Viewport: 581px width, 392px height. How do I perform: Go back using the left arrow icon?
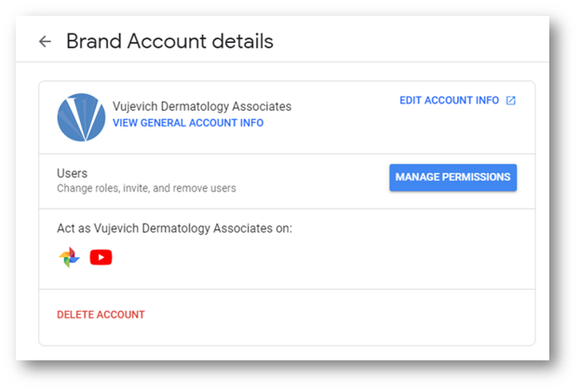tap(45, 41)
